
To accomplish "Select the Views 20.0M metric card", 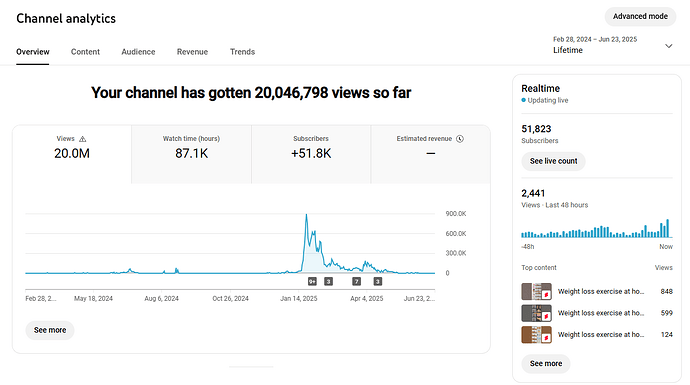I will [72, 154].
